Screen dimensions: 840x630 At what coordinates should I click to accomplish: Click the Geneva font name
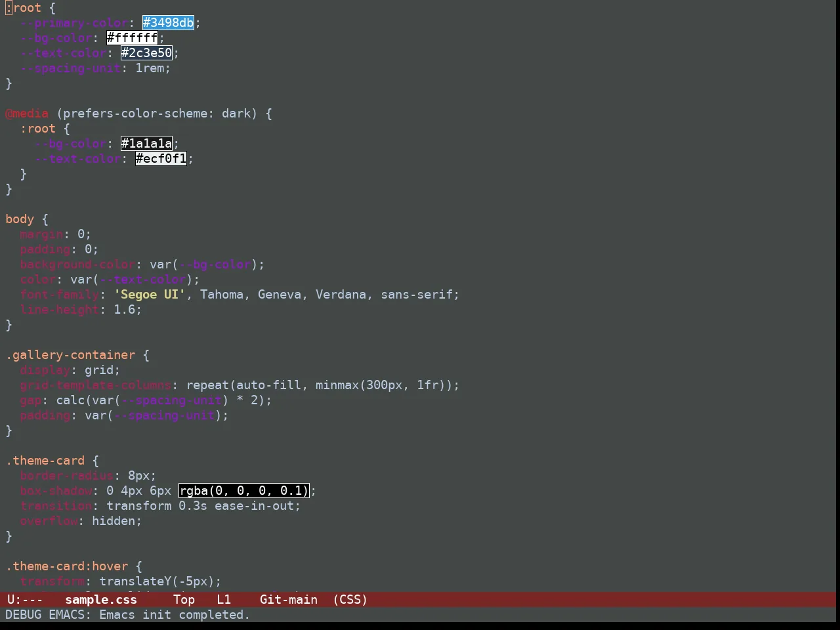280,295
